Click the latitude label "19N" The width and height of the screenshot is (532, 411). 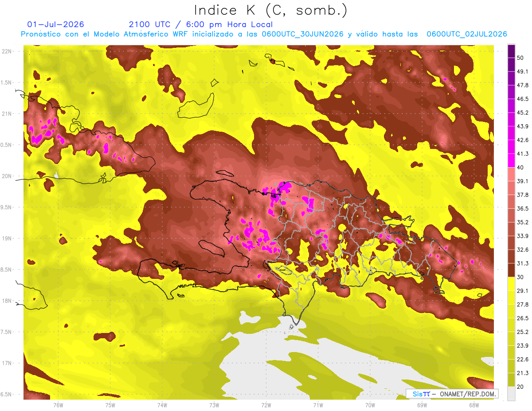pos(7,239)
